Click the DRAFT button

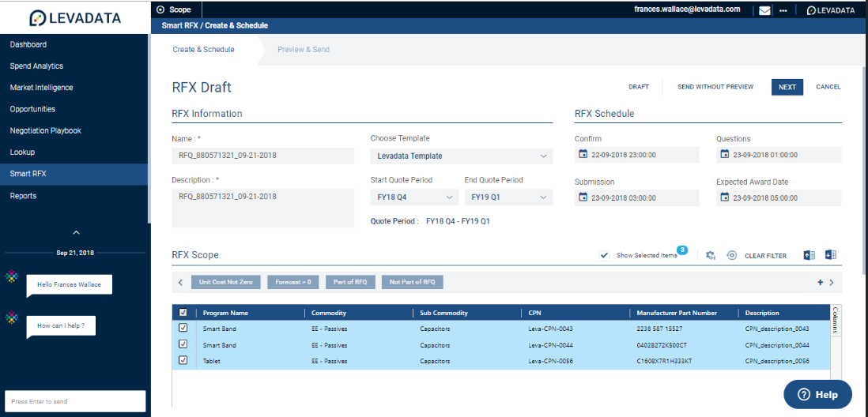(639, 87)
